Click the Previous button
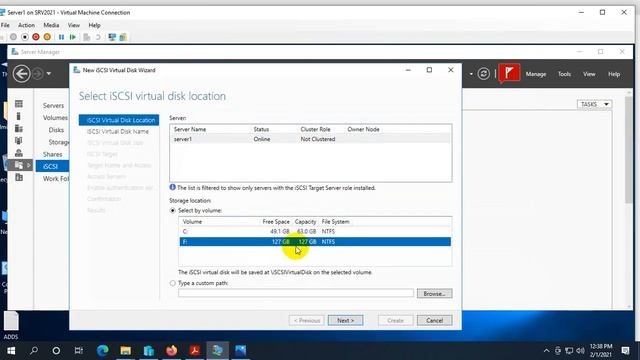Image resolution: width=640 pixels, height=360 pixels. [307, 320]
